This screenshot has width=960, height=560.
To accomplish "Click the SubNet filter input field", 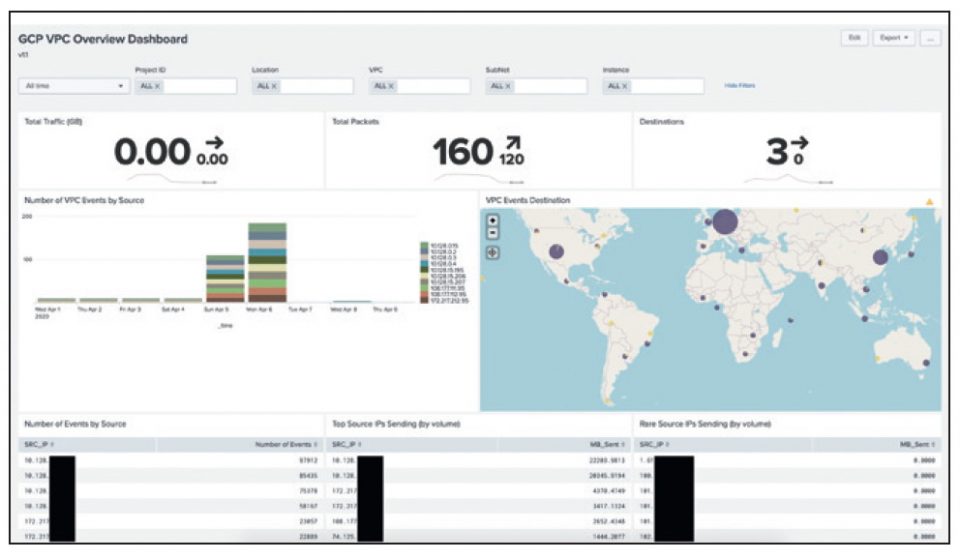I will click(x=536, y=86).
